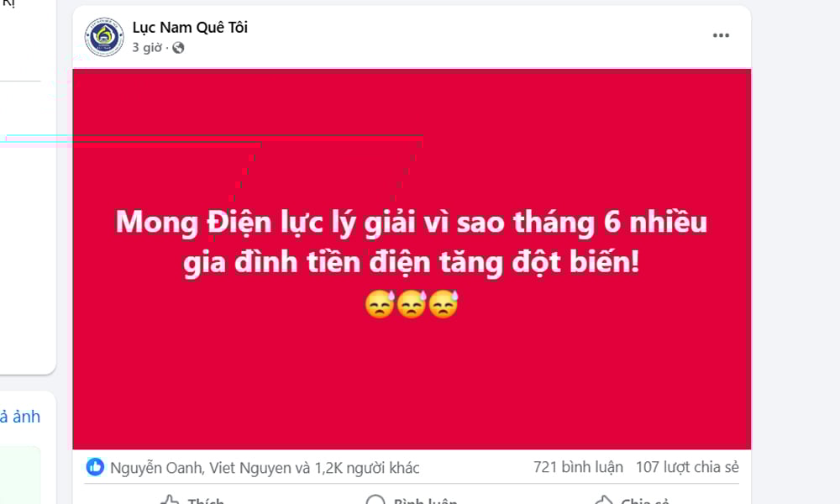This screenshot has height=504, width=840.
Task: Click the green thumbnail in the left panel
Action: 20,475
